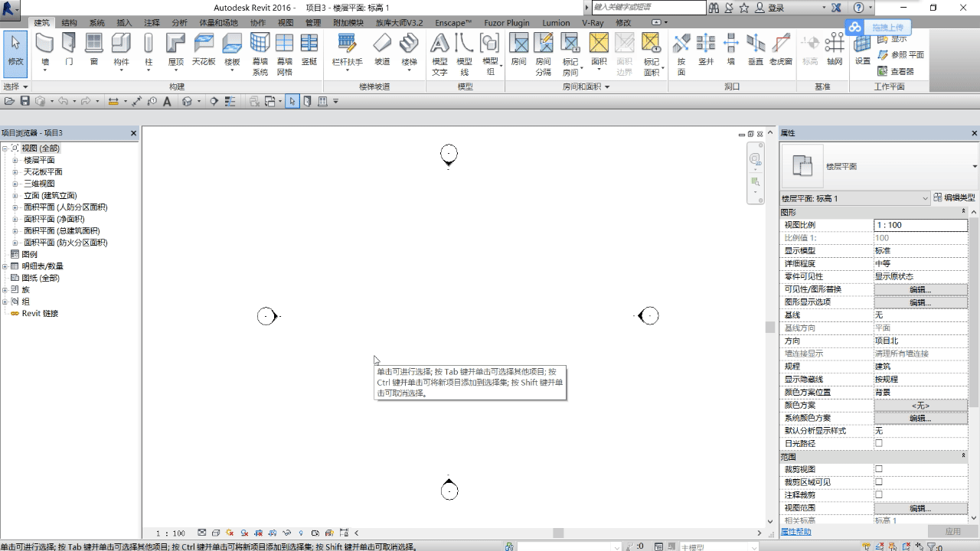Click the 视图比例 1 : 100 field
Image resolution: width=980 pixels, height=551 pixels.
(x=921, y=225)
